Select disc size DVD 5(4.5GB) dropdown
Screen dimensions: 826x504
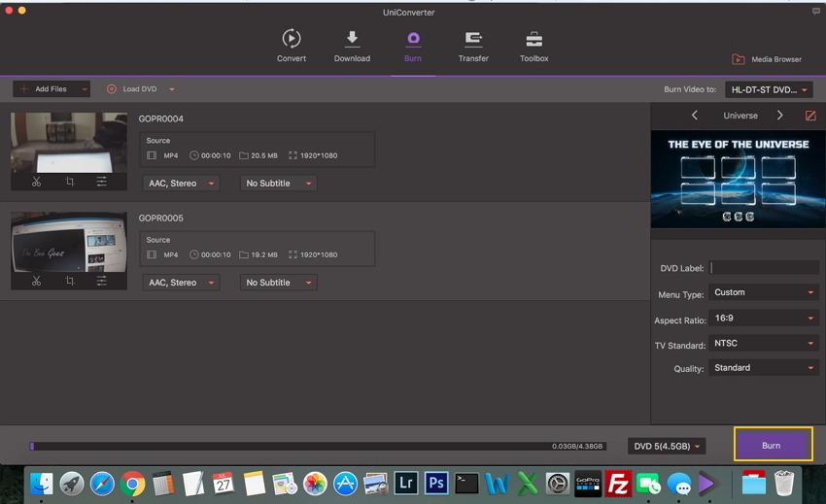667,446
